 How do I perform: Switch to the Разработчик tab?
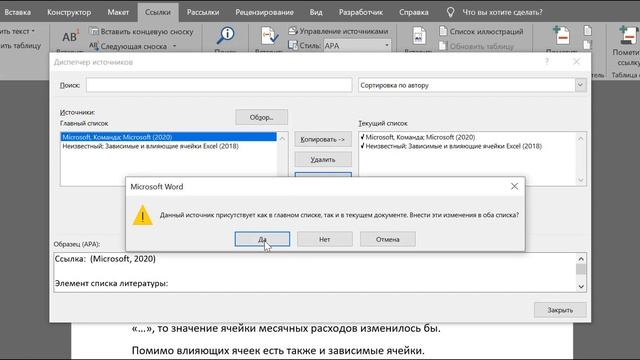pyautogui.click(x=361, y=12)
